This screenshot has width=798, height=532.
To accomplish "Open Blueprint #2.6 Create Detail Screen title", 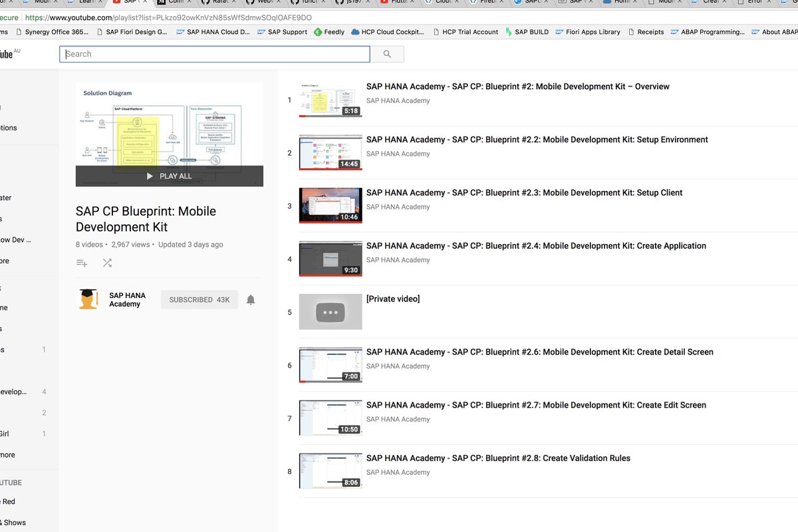I will coord(540,352).
